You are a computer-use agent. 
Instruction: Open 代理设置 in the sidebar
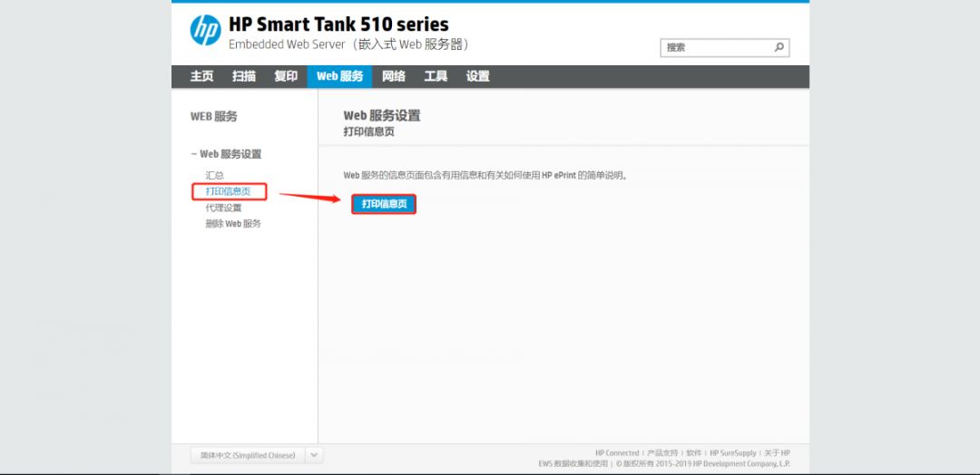click(223, 208)
